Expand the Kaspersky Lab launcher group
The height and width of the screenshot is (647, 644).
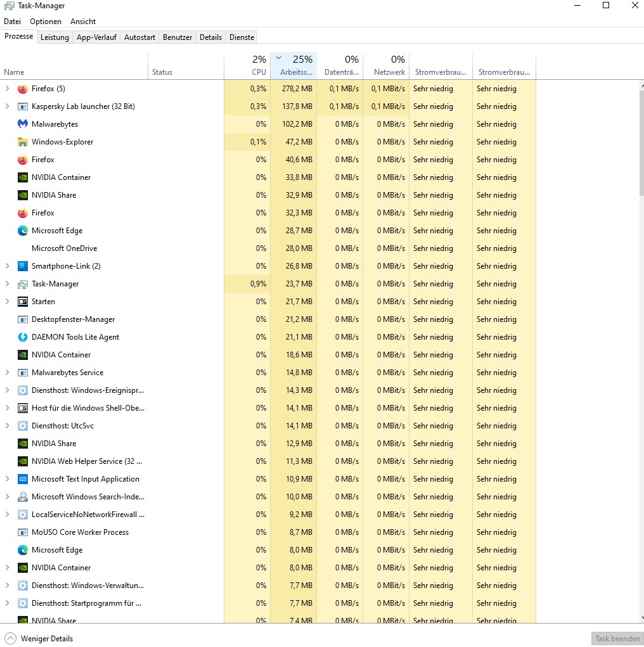click(7, 106)
